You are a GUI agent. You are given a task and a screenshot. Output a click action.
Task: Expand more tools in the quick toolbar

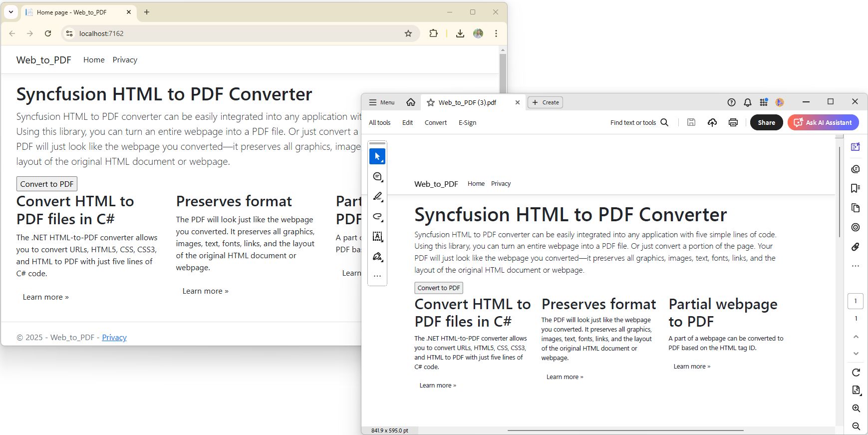click(377, 276)
